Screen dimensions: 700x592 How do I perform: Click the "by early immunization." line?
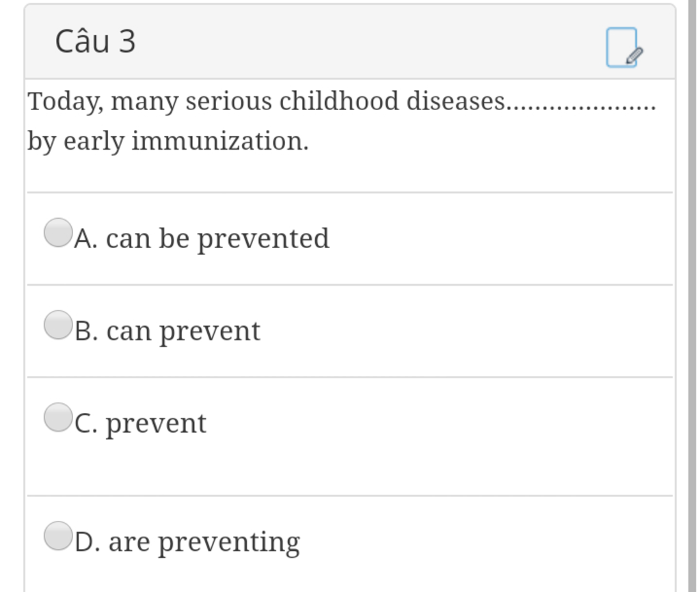pos(168,142)
